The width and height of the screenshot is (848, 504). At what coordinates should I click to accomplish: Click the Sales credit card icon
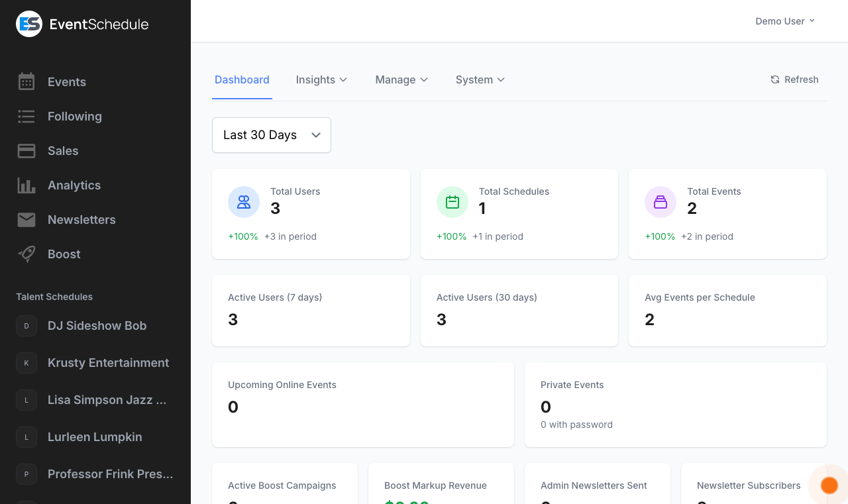[26, 151]
